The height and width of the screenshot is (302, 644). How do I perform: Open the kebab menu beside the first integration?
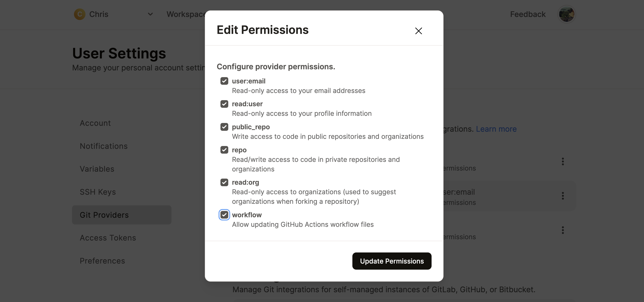point(563,161)
